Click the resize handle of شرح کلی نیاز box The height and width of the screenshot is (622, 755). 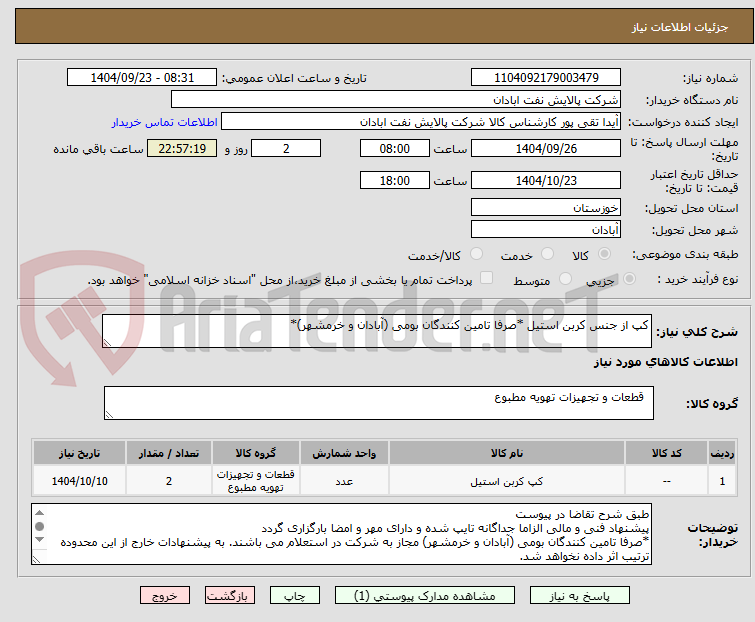click(x=107, y=343)
